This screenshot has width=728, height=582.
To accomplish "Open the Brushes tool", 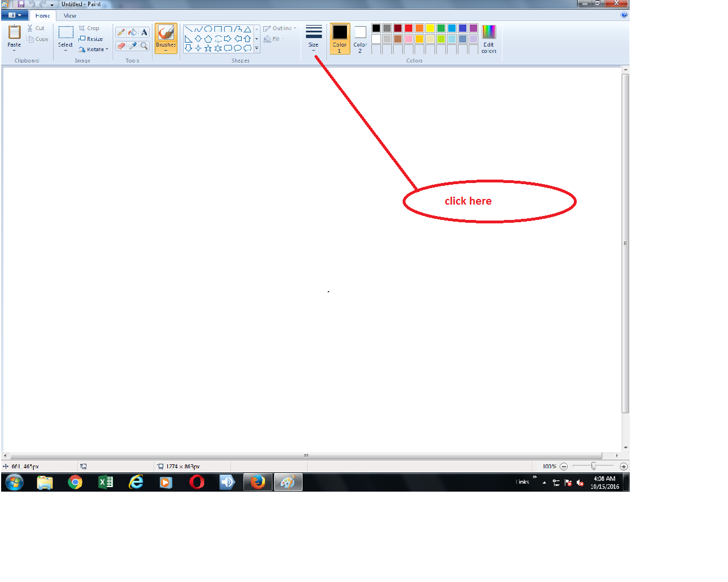I will [x=166, y=35].
